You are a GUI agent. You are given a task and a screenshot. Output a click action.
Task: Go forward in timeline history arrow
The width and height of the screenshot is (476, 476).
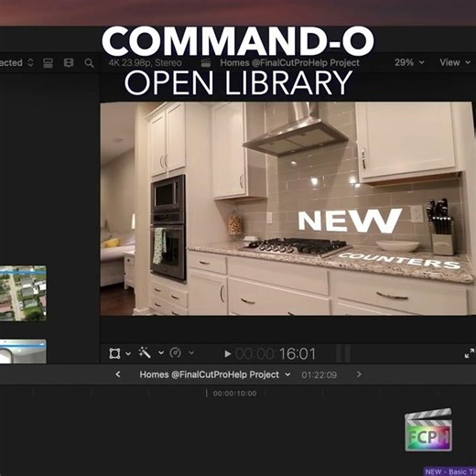pos(359,374)
